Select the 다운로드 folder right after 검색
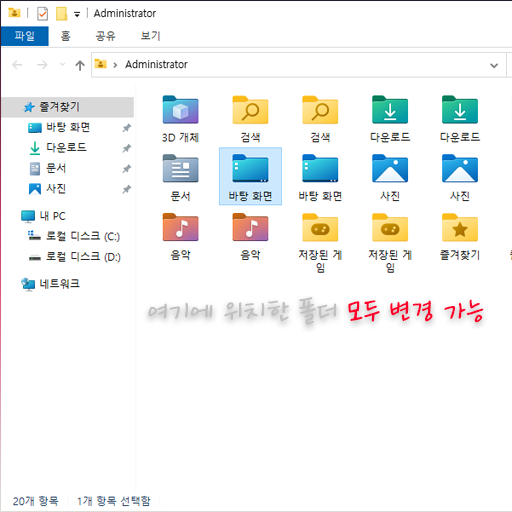The height and width of the screenshot is (512, 512). pyautogui.click(x=390, y=119)
